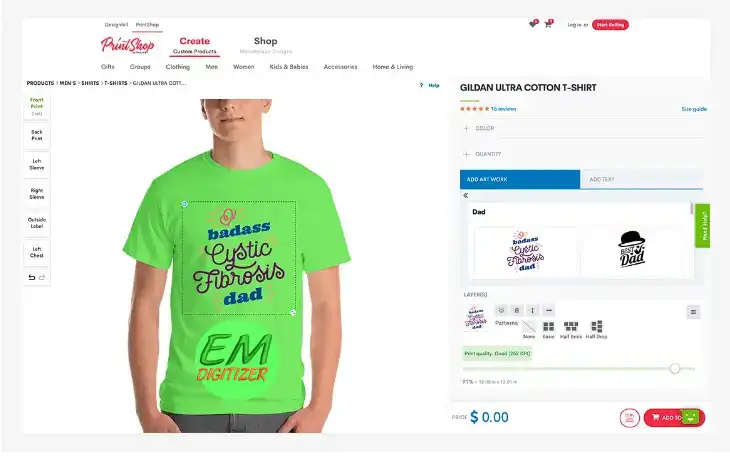The width and height of the screenshot is (730, 458).
Task: Switch to the Add Text tab
Action: (x=642, y=179)
